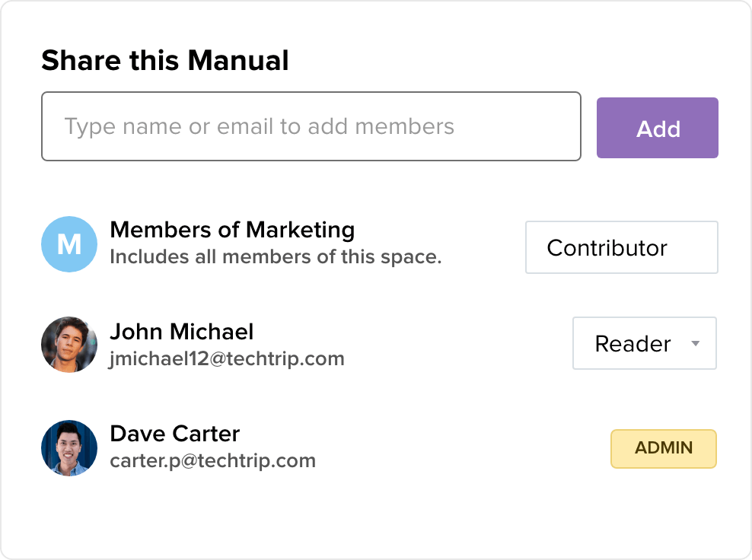Click the Dave Carter name label
The width and height of the screenshot is (752, 560).
pyautogui.click(x=175, y=434)
